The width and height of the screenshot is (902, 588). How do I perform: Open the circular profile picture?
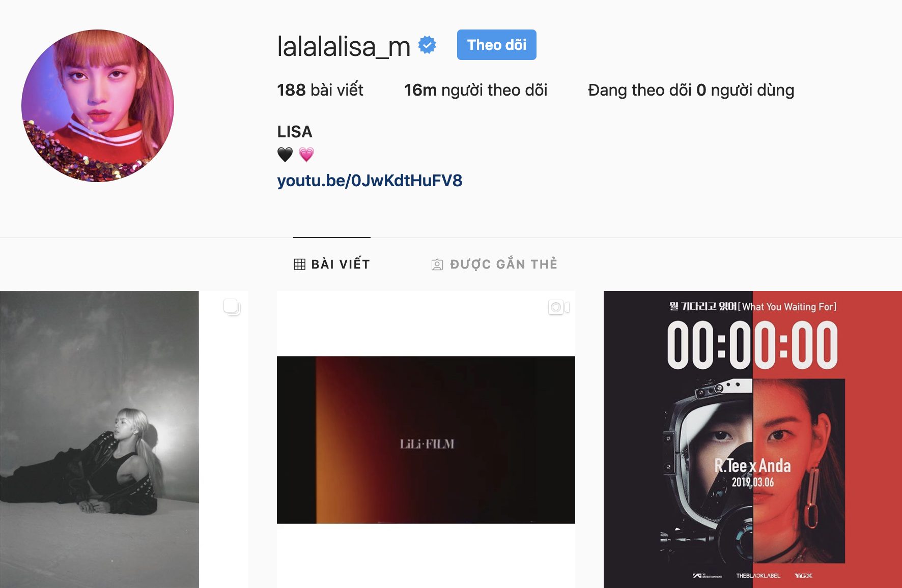click(x=98, y=106)
